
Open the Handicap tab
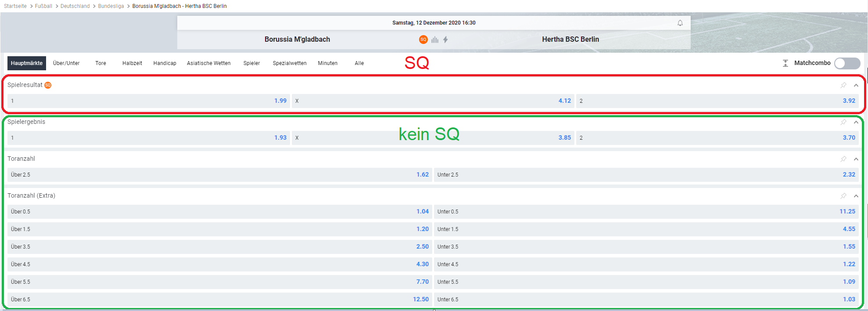165,63
